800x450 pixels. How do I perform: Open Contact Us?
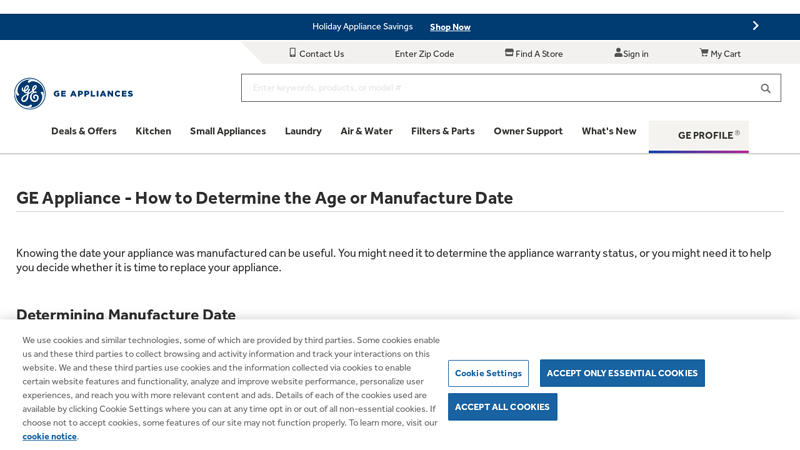[x=321, y=54]
